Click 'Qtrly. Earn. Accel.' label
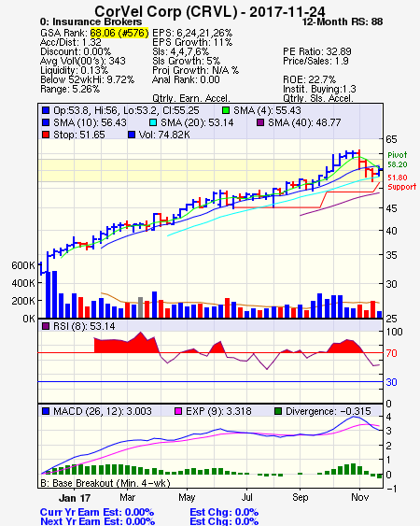Viewport: 420px width, 526px height. click(x=191, y=99)
